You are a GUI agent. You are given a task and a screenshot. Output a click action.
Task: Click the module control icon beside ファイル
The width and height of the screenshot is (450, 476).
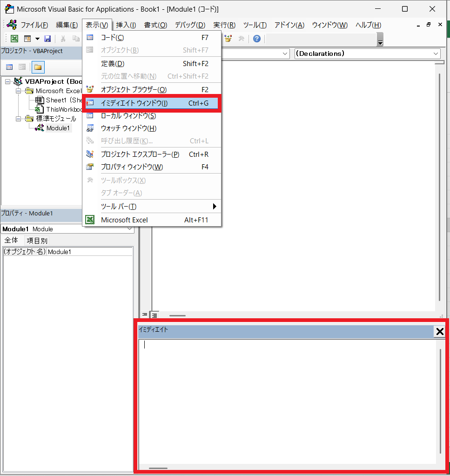pos(12,25)
